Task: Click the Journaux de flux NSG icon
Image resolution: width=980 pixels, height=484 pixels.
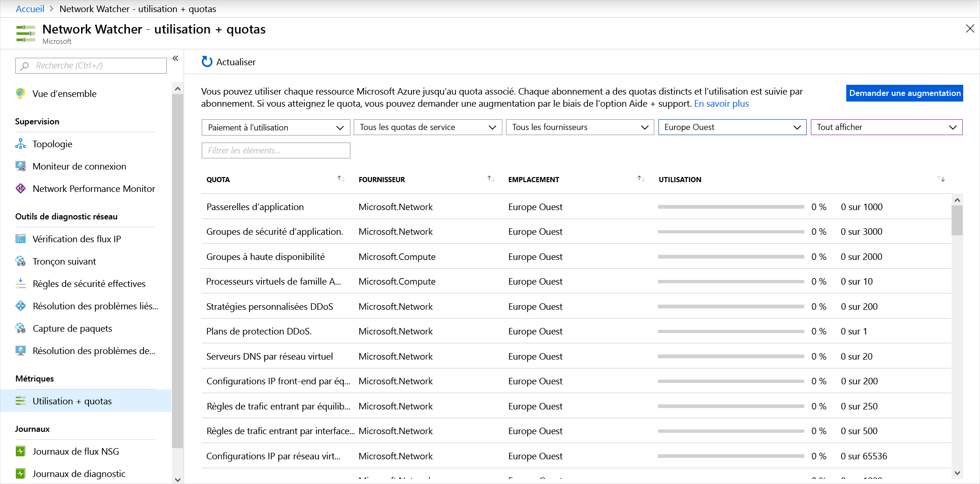Action: pyautogui.click(x=21, y=451)
